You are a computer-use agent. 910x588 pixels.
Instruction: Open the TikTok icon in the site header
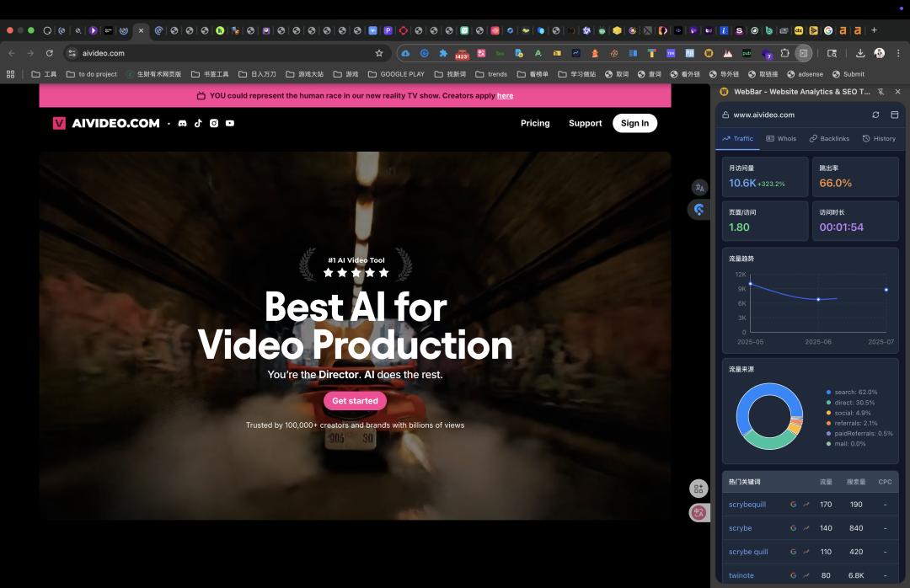pyautogui.click(x=198, y=123)
